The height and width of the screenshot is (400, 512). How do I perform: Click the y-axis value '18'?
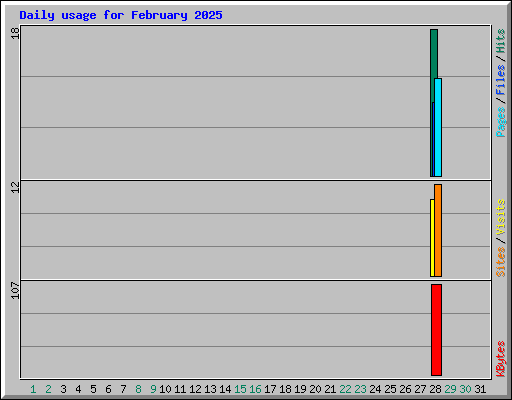tap(15, 33)
